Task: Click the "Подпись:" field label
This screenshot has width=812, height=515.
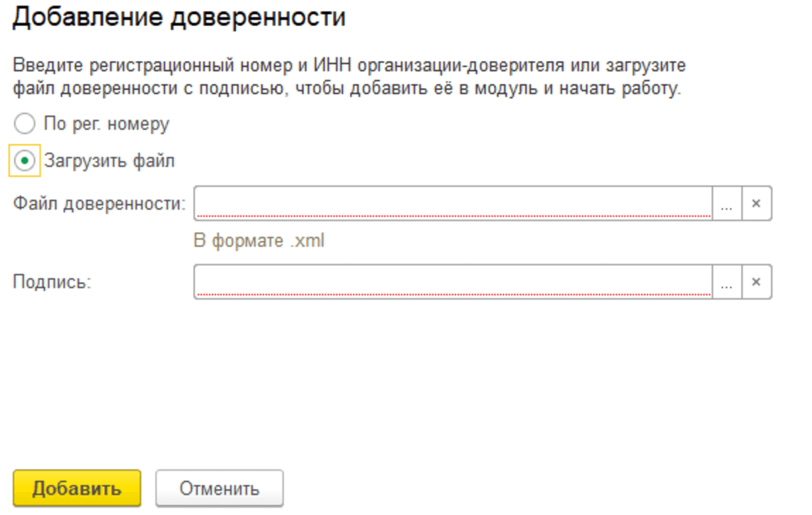Action: point(52,282)
